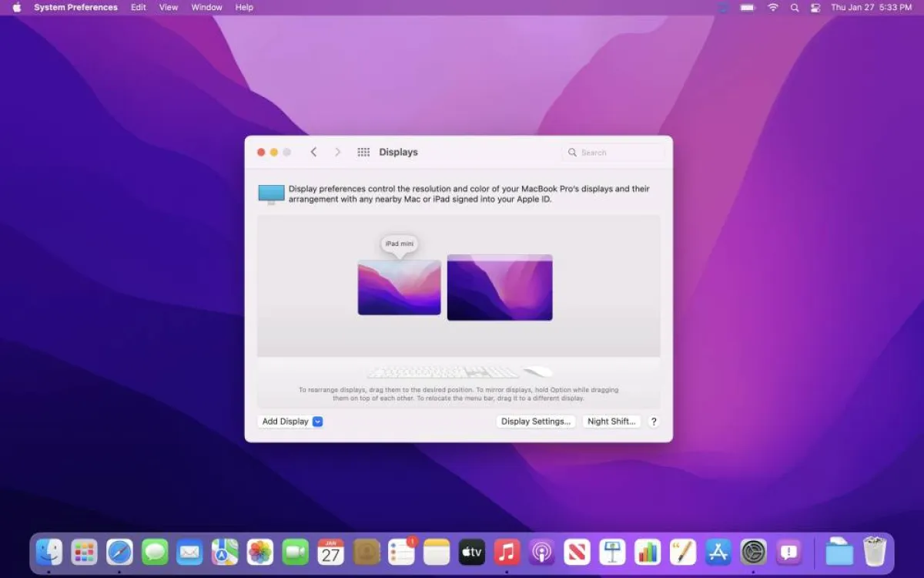Click the Display Settings button
Viewport: 924px width, 578px height.
(535, 422)
